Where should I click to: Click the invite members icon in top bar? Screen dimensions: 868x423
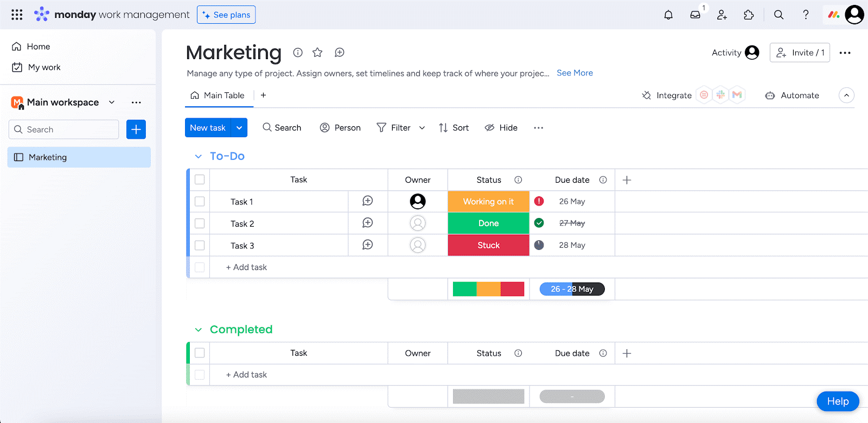(x=722, y=15)
